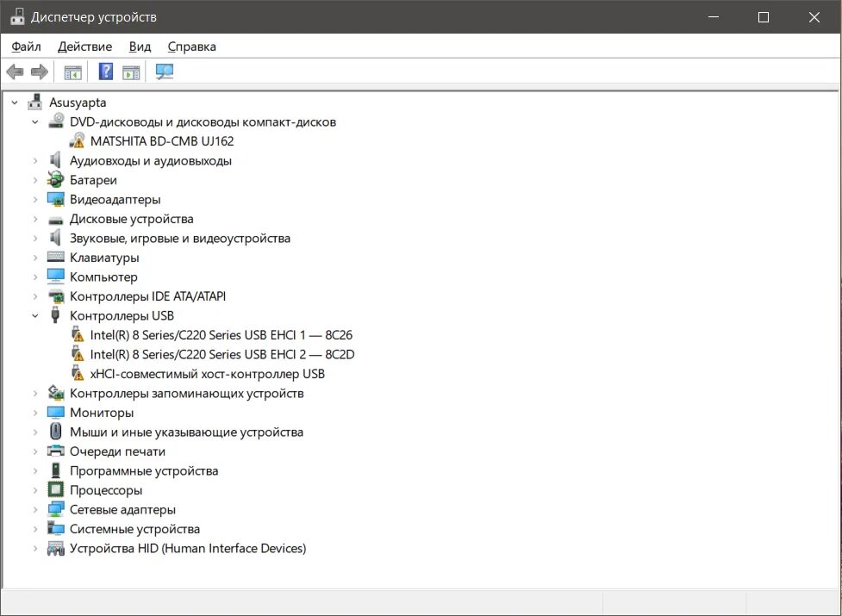Click the Клавиатуры keyboard icon
The image size is (842, 616).
[55, 257]
